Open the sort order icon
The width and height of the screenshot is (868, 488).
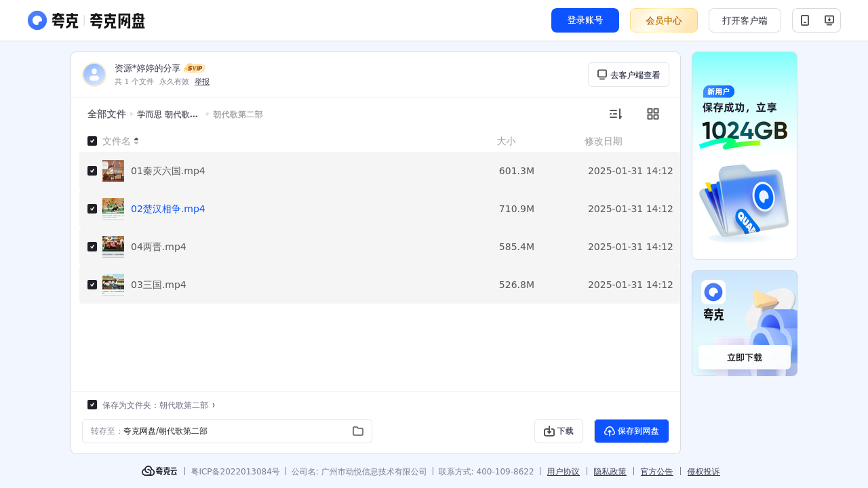[615, 114]
